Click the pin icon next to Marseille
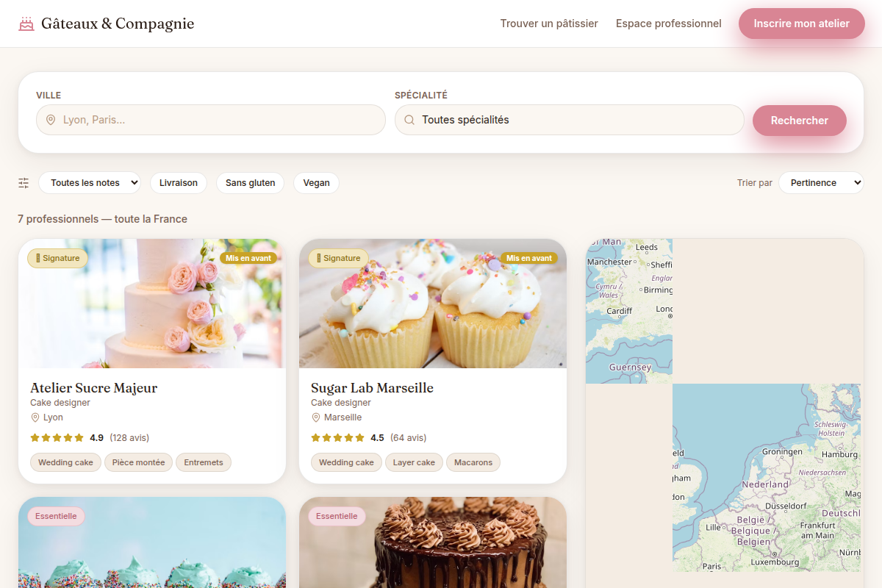This screenshot has width=882, height=588. pos(315,417)
